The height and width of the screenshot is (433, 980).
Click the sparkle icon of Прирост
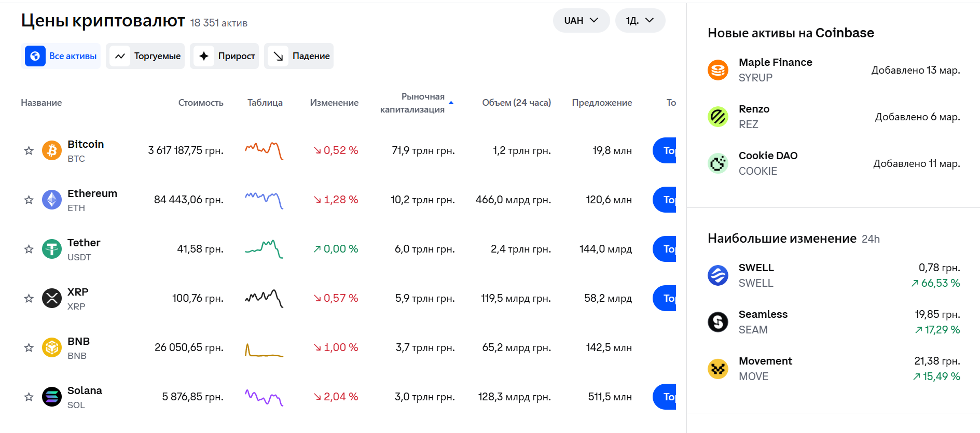204,56
